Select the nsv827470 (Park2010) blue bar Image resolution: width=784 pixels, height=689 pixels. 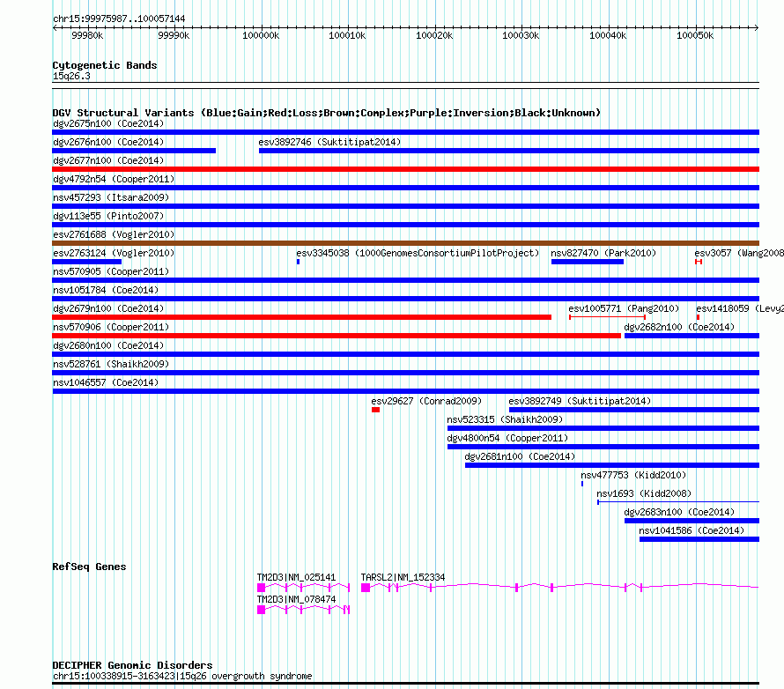[x=588, y=262]
